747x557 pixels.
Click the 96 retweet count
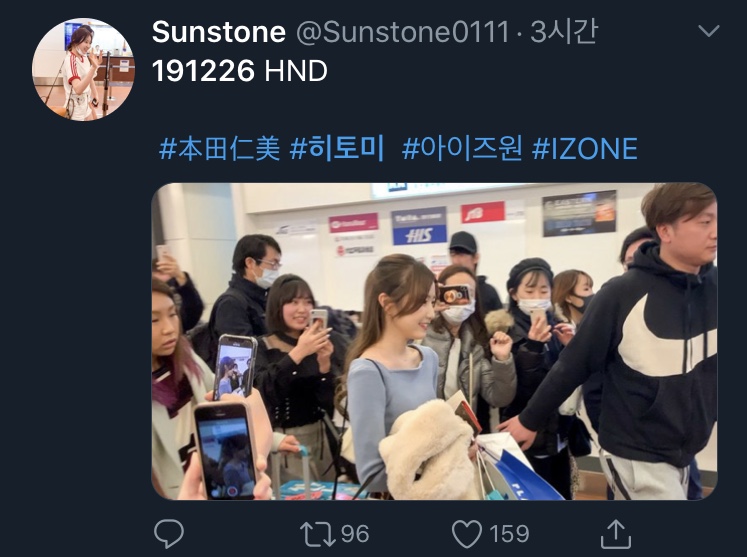[355, 534]
